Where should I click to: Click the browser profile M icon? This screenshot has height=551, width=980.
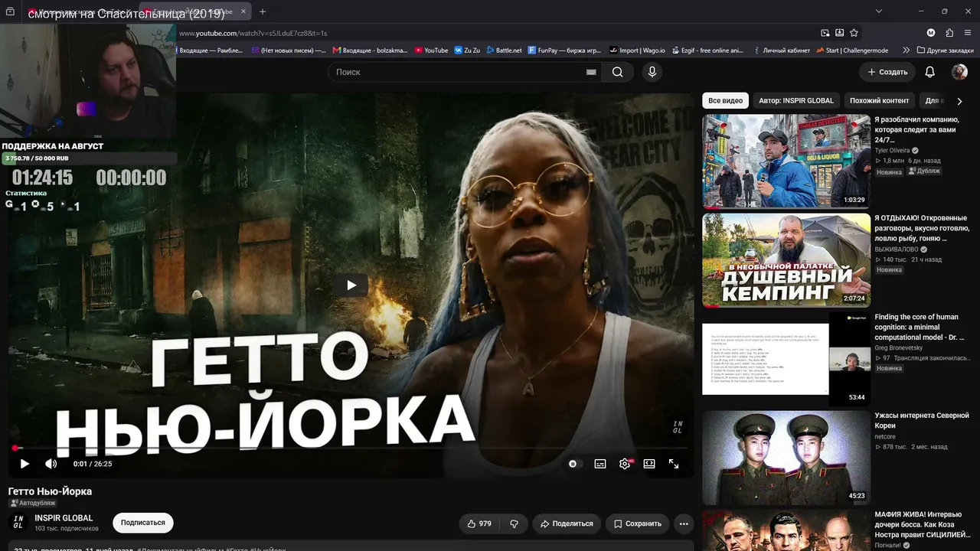[931, 33]
